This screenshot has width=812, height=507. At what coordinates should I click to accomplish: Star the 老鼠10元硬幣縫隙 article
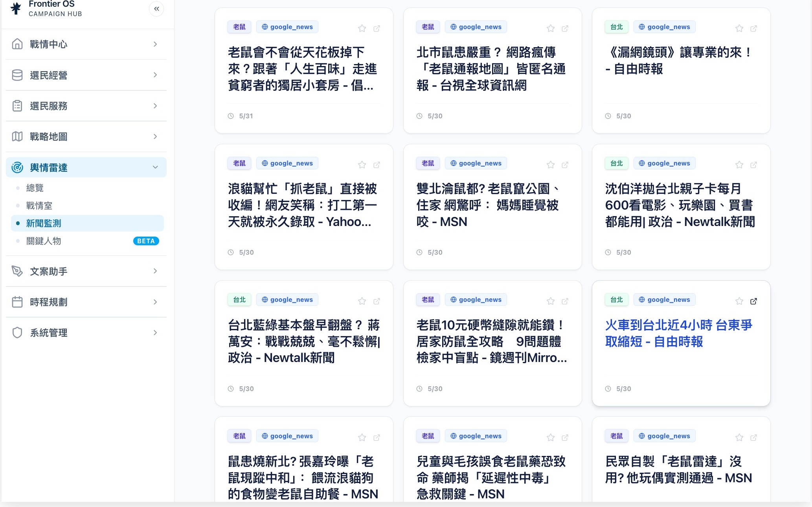(551, 301)
